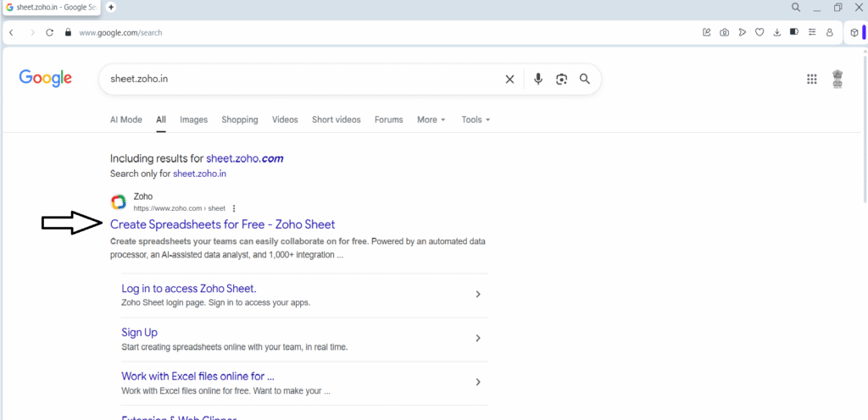Viewport: 868px width, 420px height.
Task: Clear the Google search box
Action: (x=509, y=79)
